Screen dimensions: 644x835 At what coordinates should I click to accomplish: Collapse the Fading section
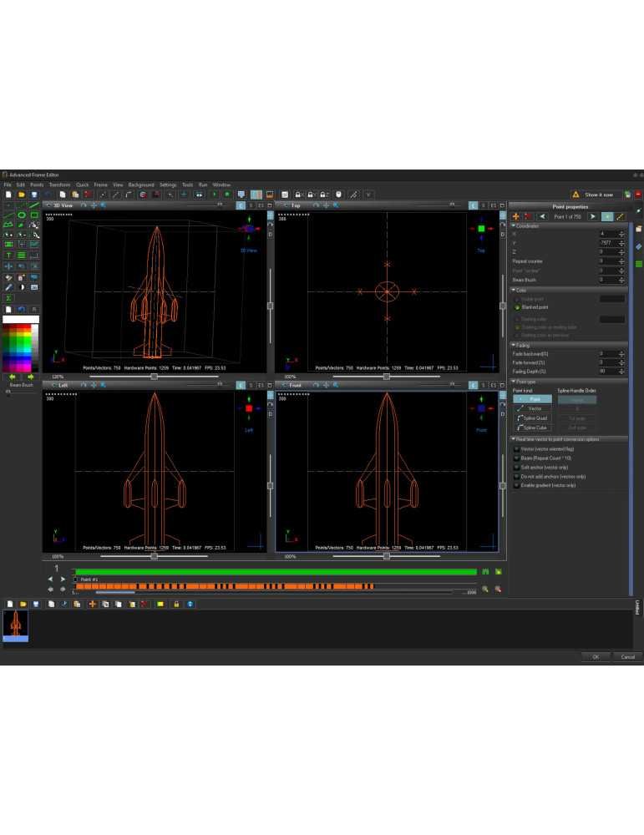point(513,345)
